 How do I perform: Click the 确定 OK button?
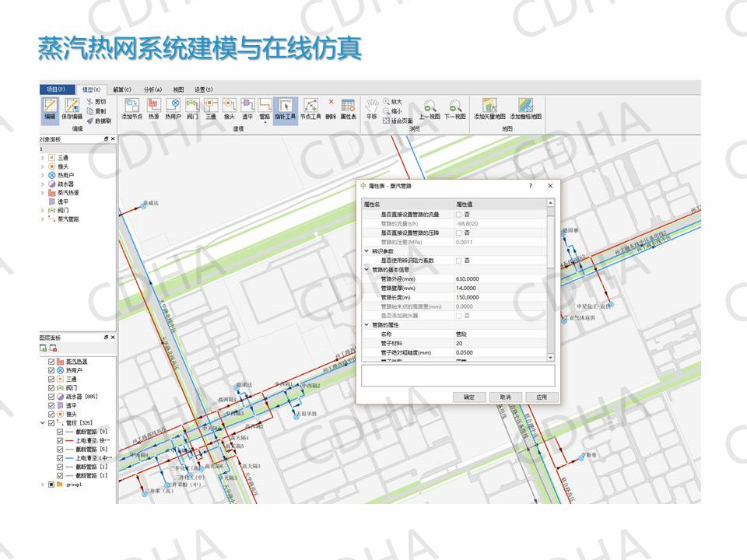(468, 397)
